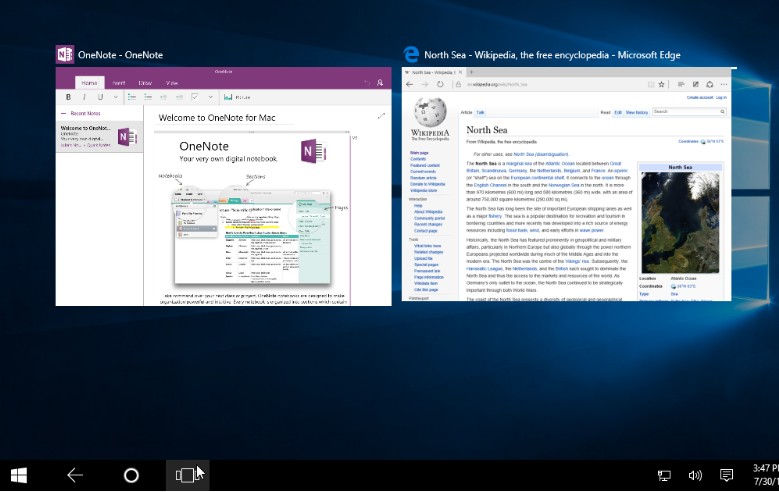Image resolution: width=779 pixels, height=492 pixels.
Task: Toggle Bold formatting in OneNote
Action: pos(69,97)
